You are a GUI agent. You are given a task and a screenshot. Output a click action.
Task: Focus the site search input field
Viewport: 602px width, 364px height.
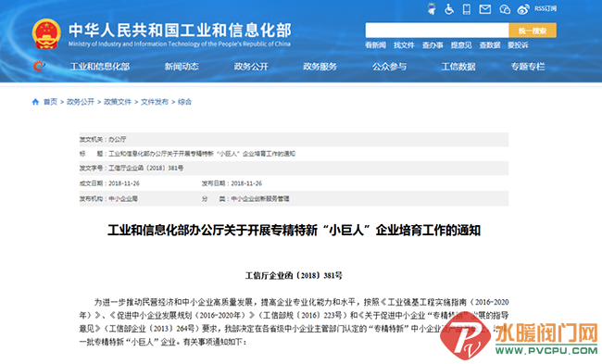tap(437, 30)
